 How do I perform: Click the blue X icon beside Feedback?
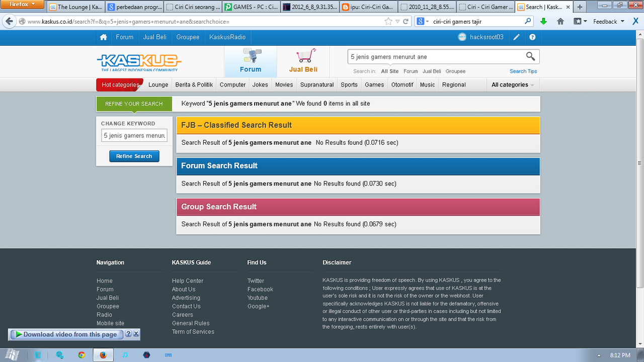pos(635,22)
